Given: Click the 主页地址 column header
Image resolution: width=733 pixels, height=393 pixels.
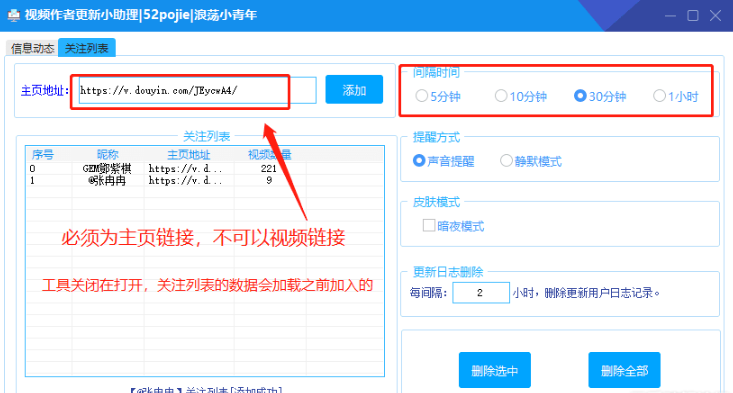Looking at the screenshot, I should [x=188, y=155].
